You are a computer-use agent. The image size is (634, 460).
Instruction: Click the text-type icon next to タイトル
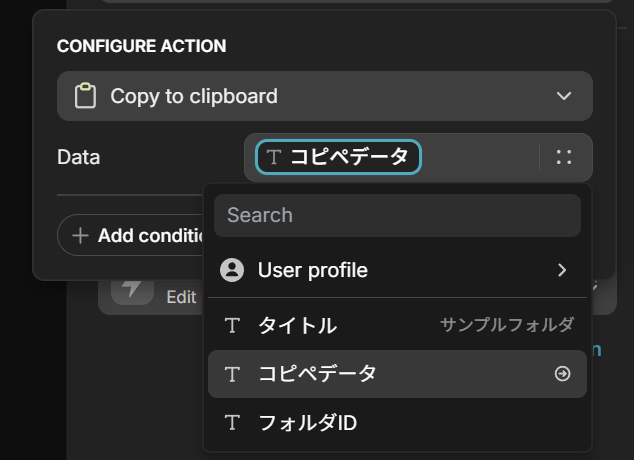(232, 325)
